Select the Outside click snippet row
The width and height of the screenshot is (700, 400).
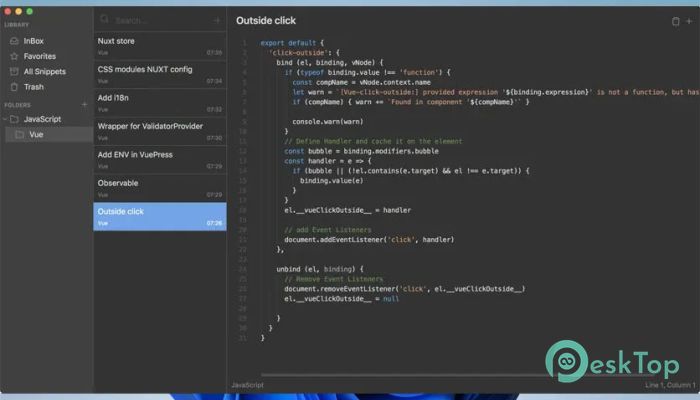[x=160, y=217]
